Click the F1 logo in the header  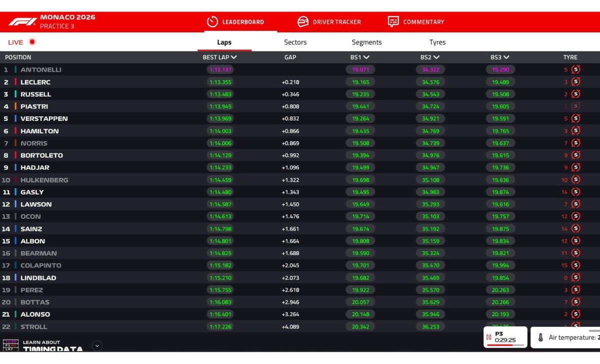(x=22, y=21)
